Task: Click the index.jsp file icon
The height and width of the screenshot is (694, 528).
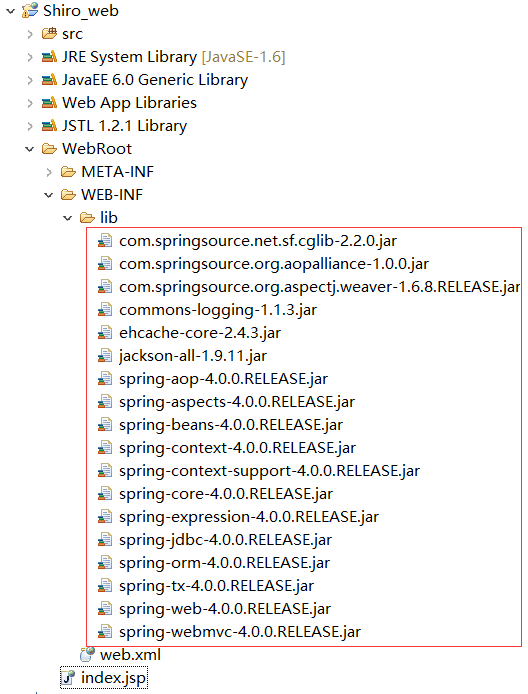Action: [x=68, y=678]
